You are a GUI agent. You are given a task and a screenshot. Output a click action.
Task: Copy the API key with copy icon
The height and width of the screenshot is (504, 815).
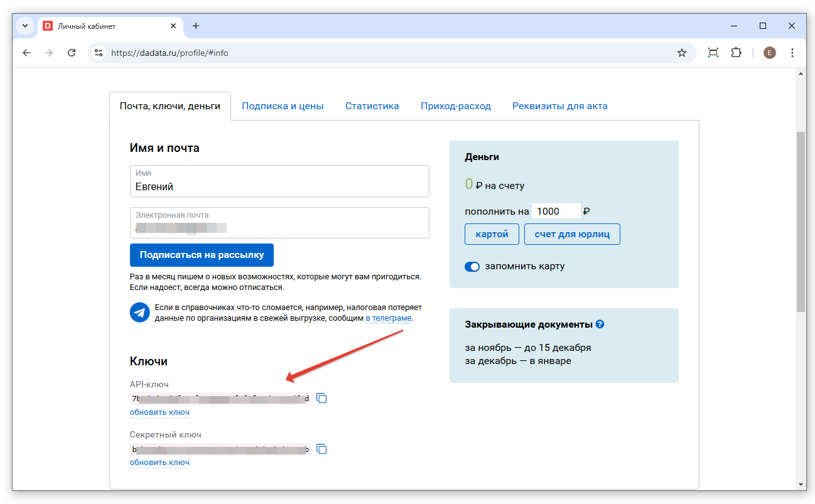pos(321,399)
